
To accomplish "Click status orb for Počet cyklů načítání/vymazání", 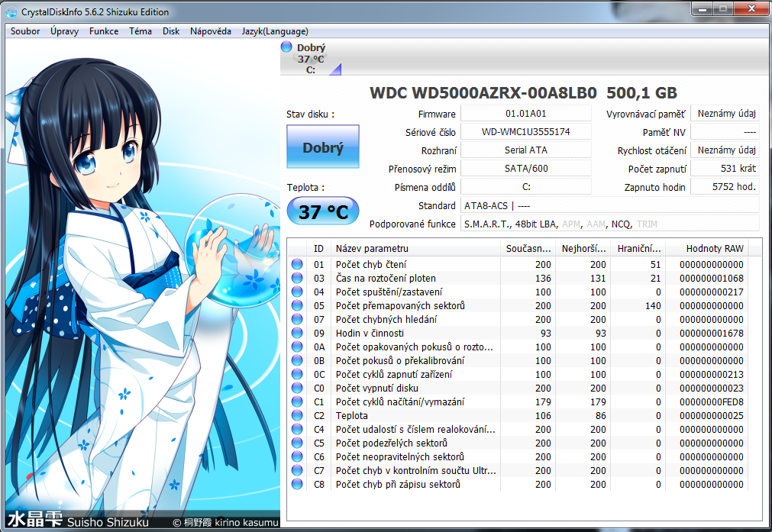I will (297, 402).
